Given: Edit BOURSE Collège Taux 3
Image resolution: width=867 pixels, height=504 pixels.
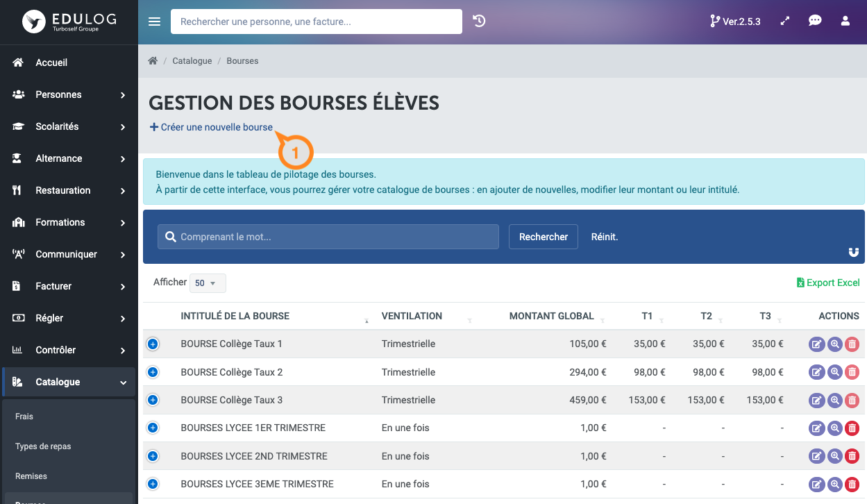Looking at the screenshot, I should [817, 401].
